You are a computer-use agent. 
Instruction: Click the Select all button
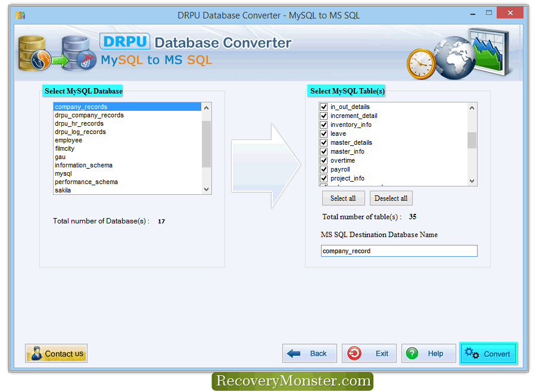(343, 198)
